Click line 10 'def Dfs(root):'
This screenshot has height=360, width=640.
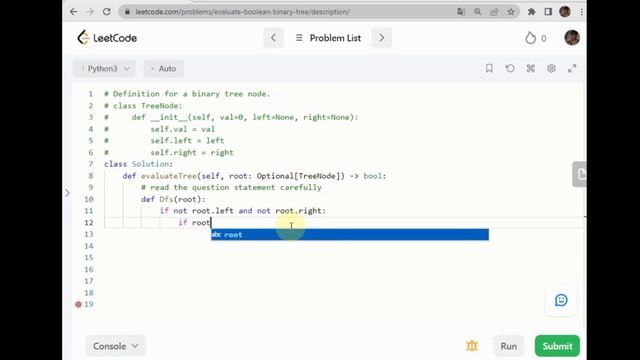click(173, 199)
